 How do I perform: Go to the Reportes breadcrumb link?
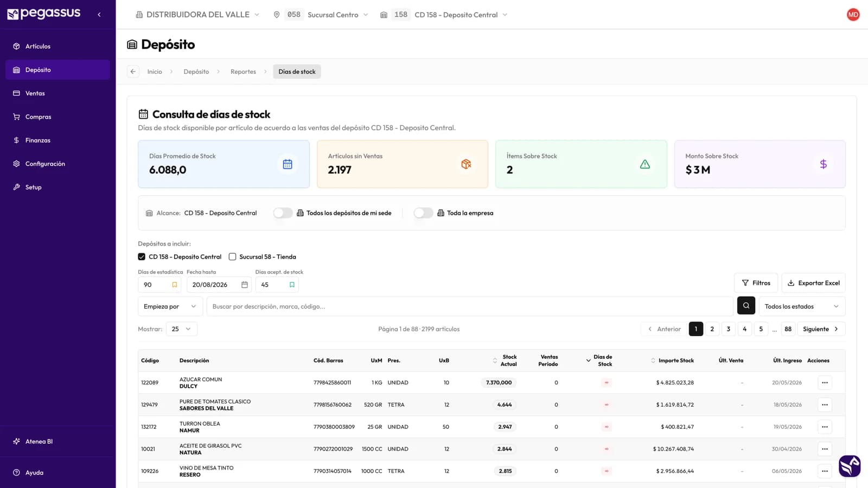tap(243, 72)
